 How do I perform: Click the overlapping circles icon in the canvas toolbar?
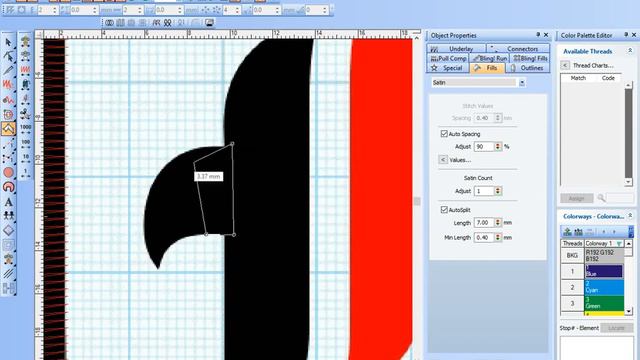coord(109,23)
